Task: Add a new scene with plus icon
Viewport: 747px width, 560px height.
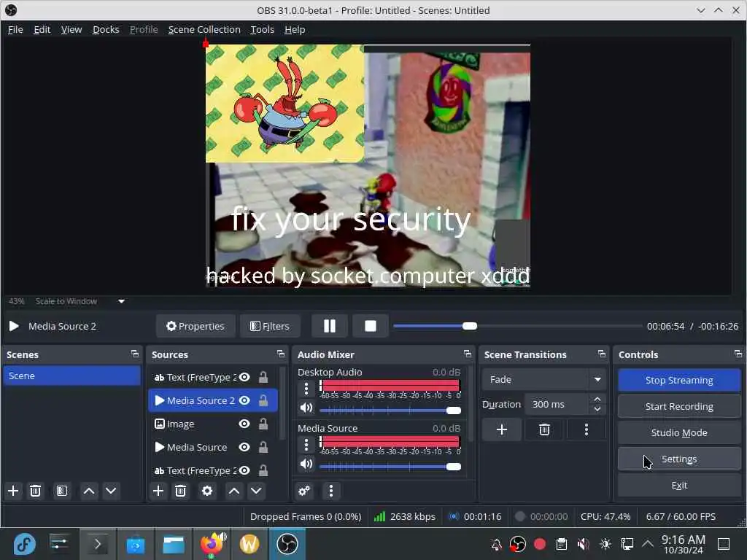Action: [13, 491]
